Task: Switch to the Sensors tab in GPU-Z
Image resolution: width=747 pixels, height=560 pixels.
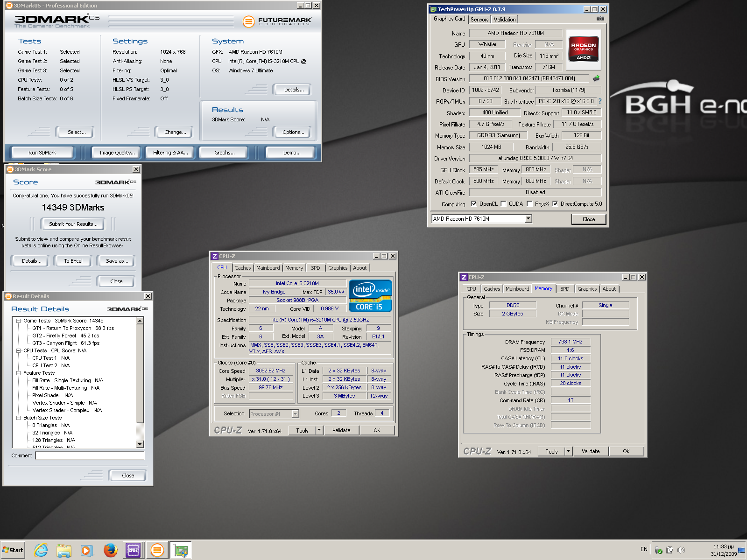Action: (479, 20)
